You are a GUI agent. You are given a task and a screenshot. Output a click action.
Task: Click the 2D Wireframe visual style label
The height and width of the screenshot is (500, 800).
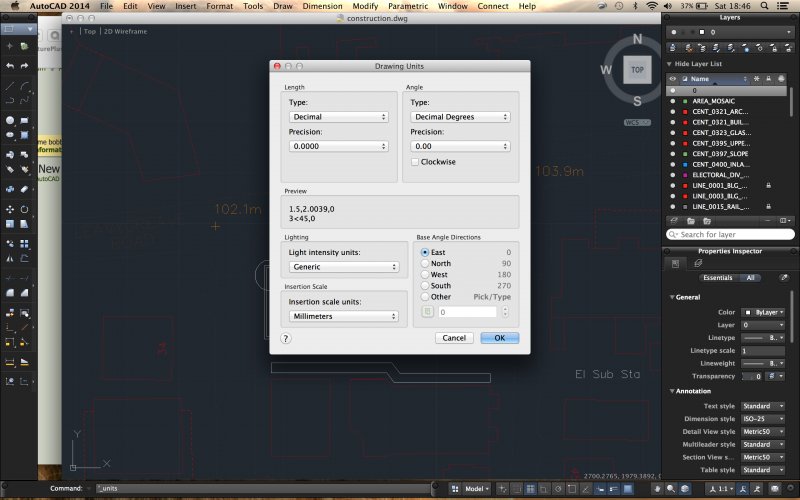[x=126, y=31]
